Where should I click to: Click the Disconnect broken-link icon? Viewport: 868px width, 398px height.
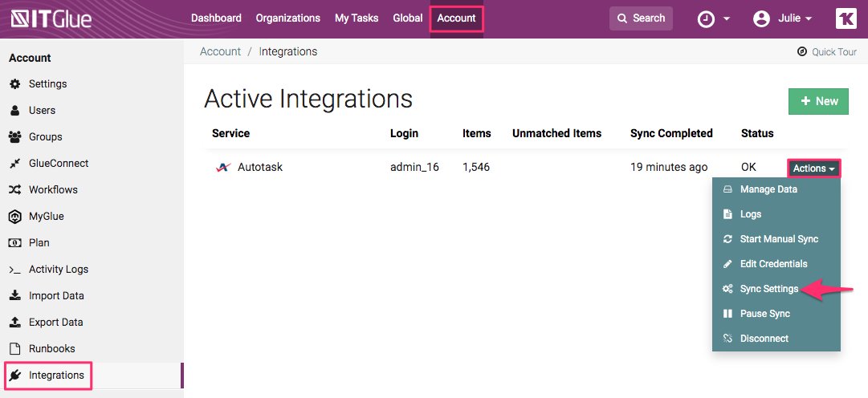[728, 339]
